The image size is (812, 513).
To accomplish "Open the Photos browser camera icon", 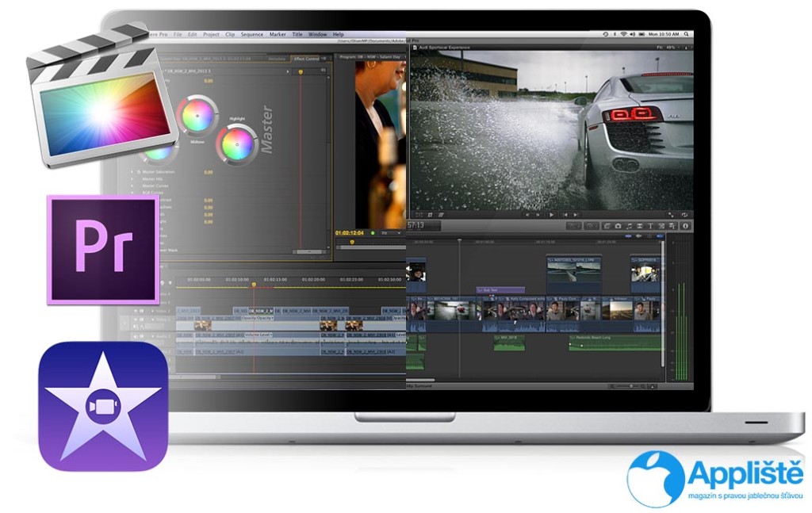I will click(x=618, y=226).
